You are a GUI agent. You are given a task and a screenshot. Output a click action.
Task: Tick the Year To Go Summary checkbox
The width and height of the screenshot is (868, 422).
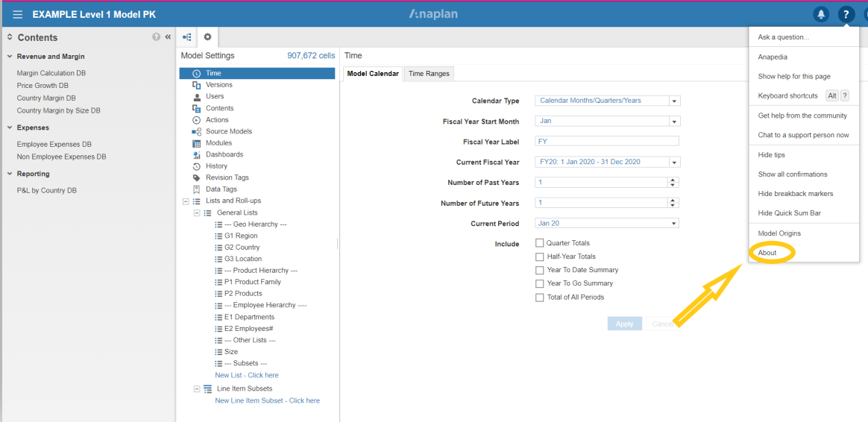click(540, 283)
